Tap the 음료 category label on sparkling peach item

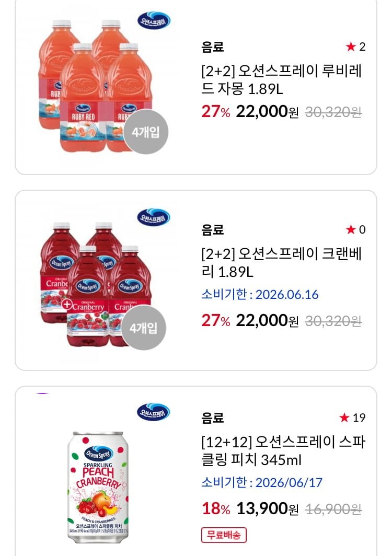[x=213, y=418]
